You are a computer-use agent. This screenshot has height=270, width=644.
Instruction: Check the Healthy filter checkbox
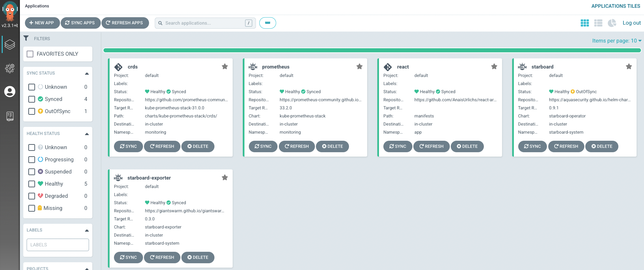tap(32, 184)
